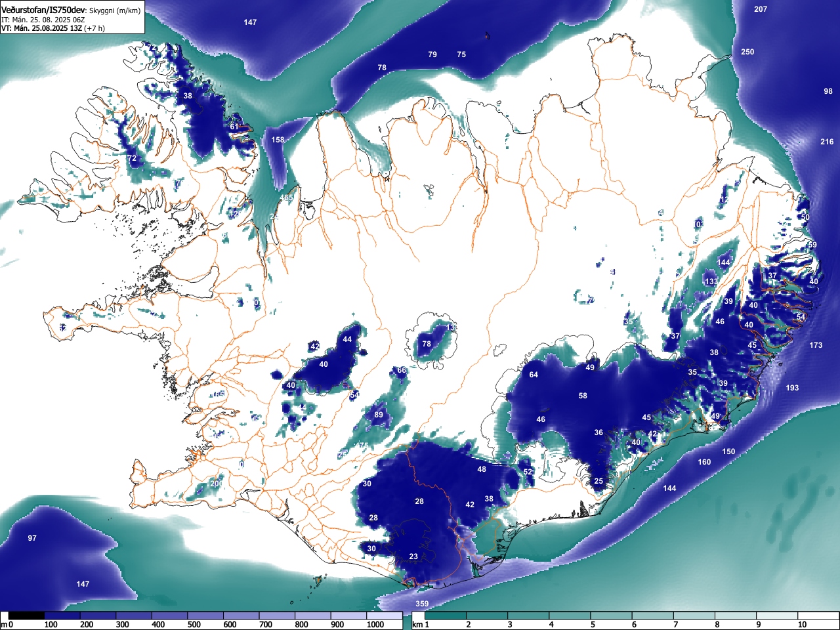
Task: Click the visibility value 207
Action: 761,9
